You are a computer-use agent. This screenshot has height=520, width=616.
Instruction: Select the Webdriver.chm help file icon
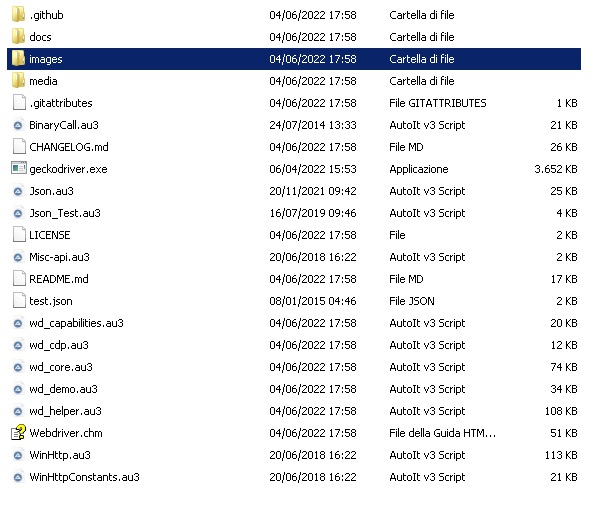point(18,432)
